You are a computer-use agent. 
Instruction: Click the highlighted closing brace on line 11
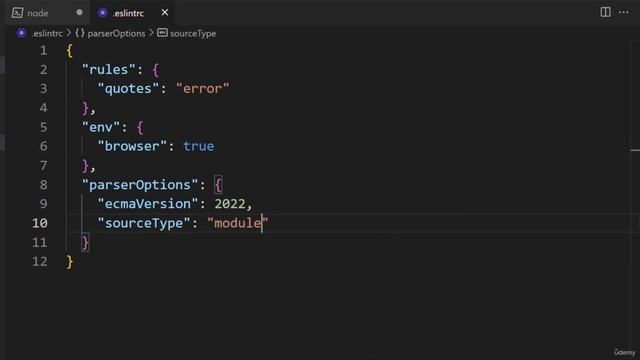(85, 242)
